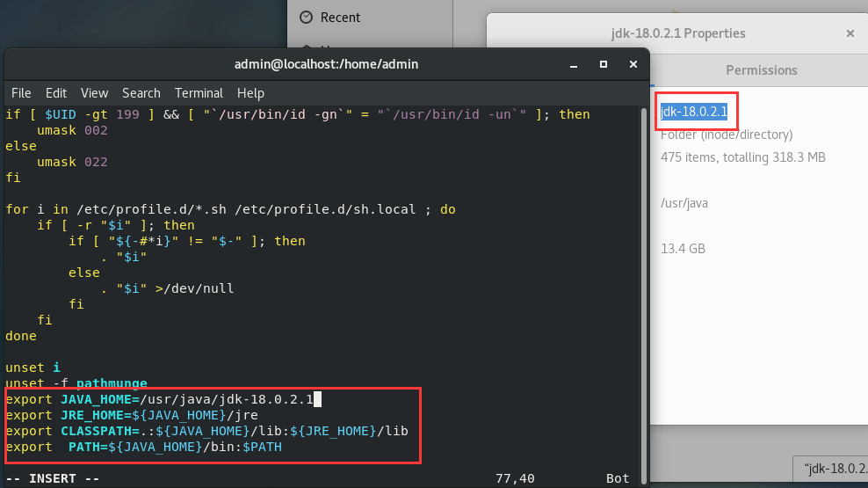The width and height of the screenshot is (868, 488).
Task: Open the Help menu in terminal
Action: click(x=250, y=93)
